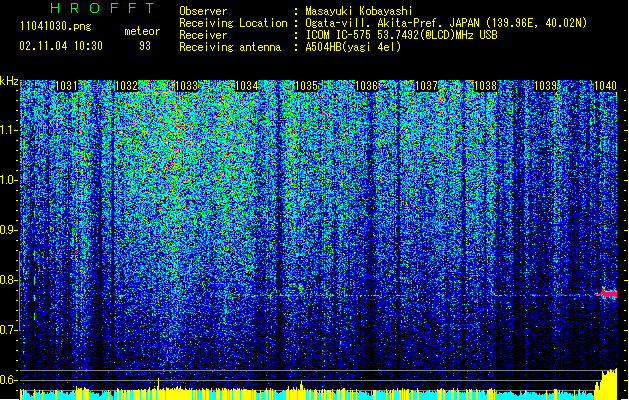Click the kHz axis unit label
Screen dimensions: 629x400
(x=9, y=81)
